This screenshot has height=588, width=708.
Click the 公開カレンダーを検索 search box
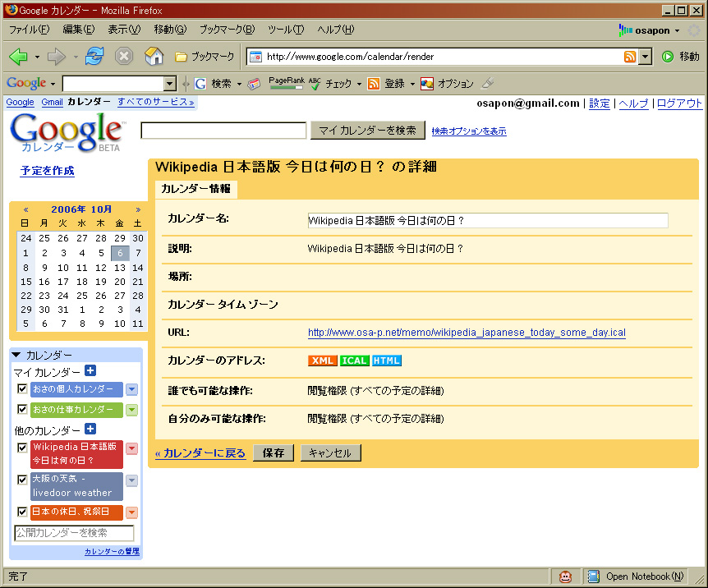pos(74,533)
